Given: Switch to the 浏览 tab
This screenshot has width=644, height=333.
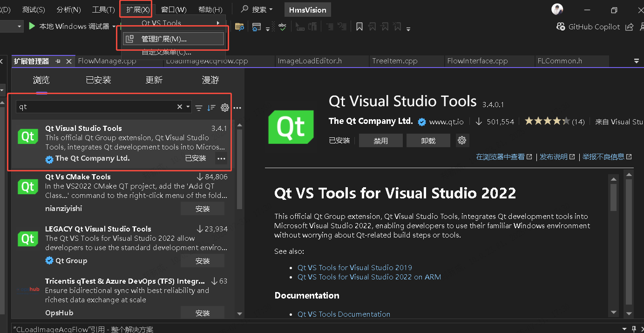Looking at the screenshot, I should [41, 80].
